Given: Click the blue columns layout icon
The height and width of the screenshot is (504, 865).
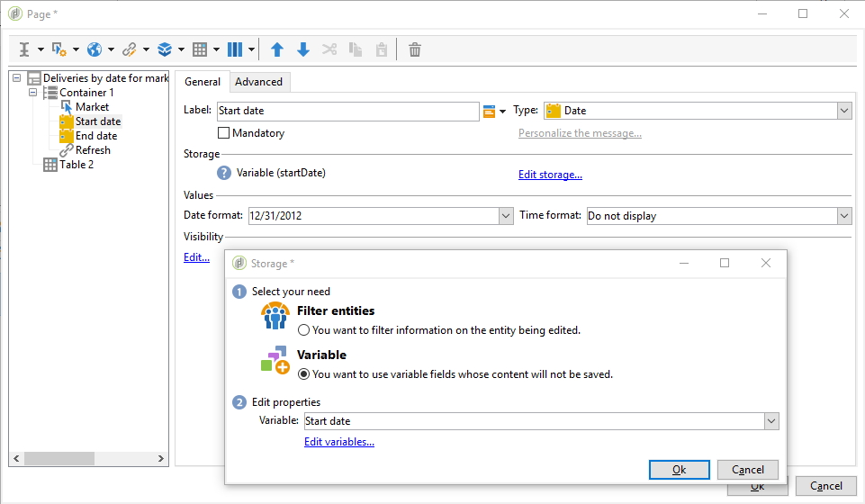Looking at the screenshot, I should pyautogui.click(x=234, y=49).
